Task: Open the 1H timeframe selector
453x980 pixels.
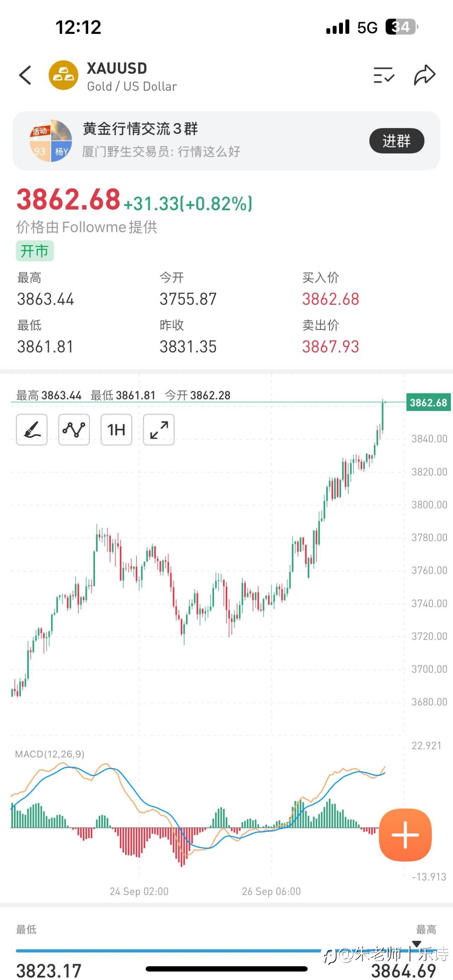Action: [x=116, y=430]
